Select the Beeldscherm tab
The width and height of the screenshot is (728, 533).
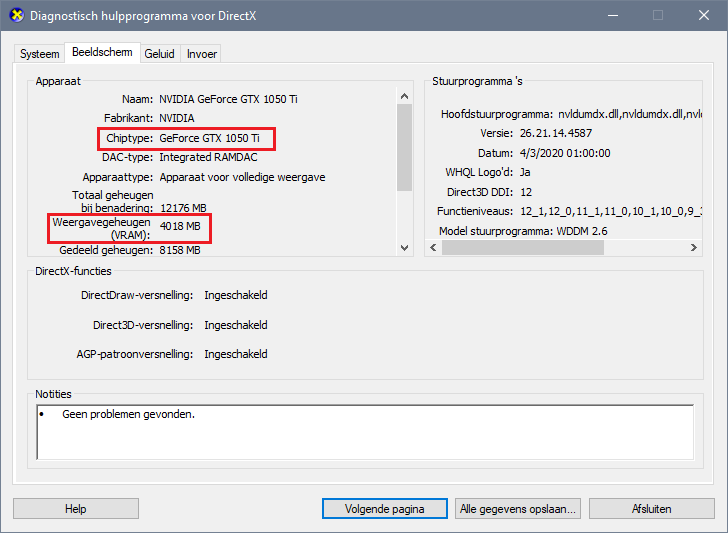pos(102,52)
